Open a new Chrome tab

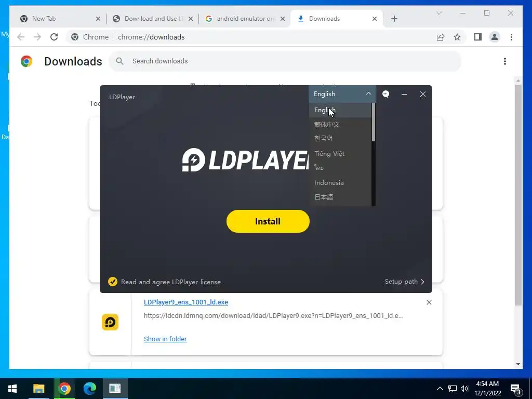tap(394, 19)
